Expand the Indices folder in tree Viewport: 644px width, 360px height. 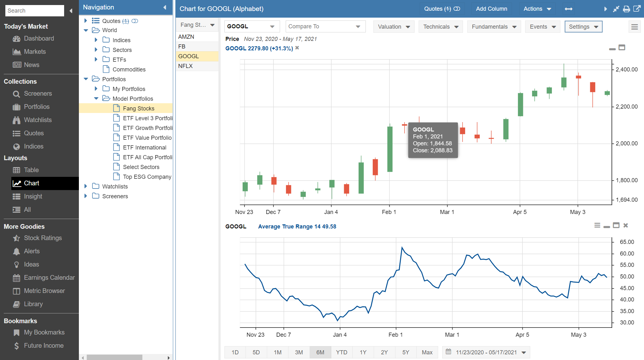pos(96,40)
